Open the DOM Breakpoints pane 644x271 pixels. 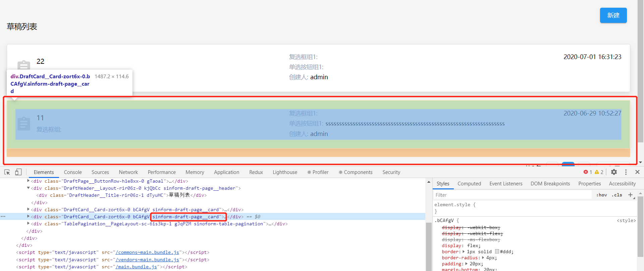550,184
